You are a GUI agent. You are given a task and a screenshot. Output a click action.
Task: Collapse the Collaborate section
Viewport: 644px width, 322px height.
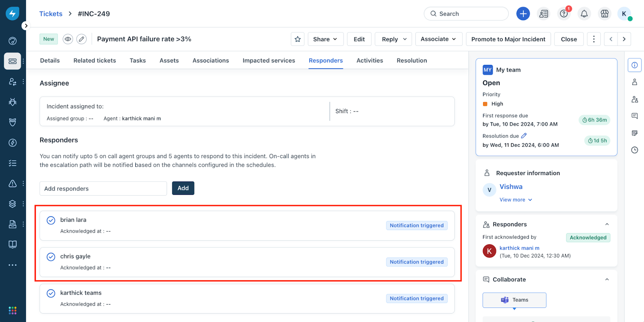click(607, 279)
